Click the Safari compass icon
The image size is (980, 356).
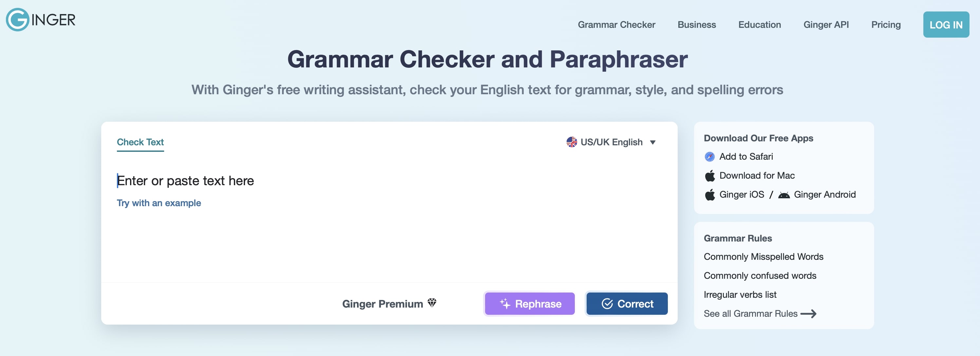[709, 156]
